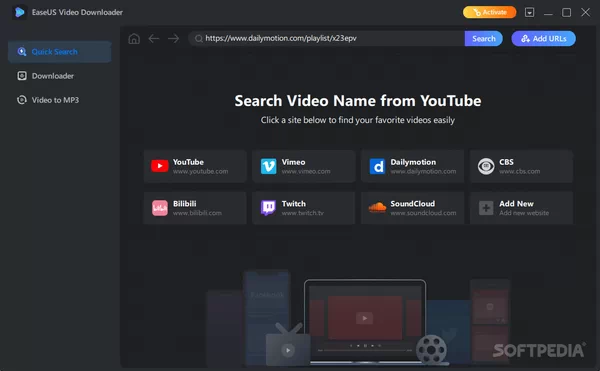This screenshot has height=371, width=600.
Task: Click www.bilibili.com link text
Action: (197, 213)
